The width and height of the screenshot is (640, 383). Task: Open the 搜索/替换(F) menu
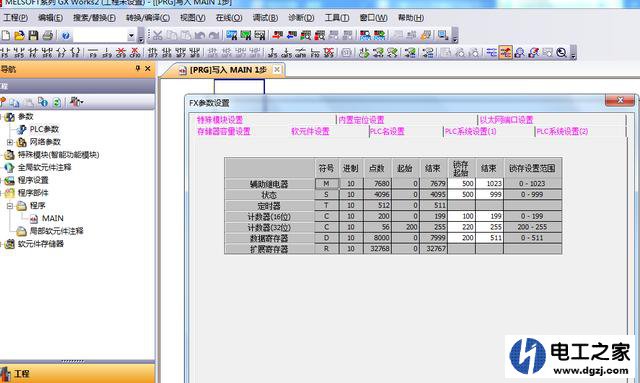[x=94, y=18]
